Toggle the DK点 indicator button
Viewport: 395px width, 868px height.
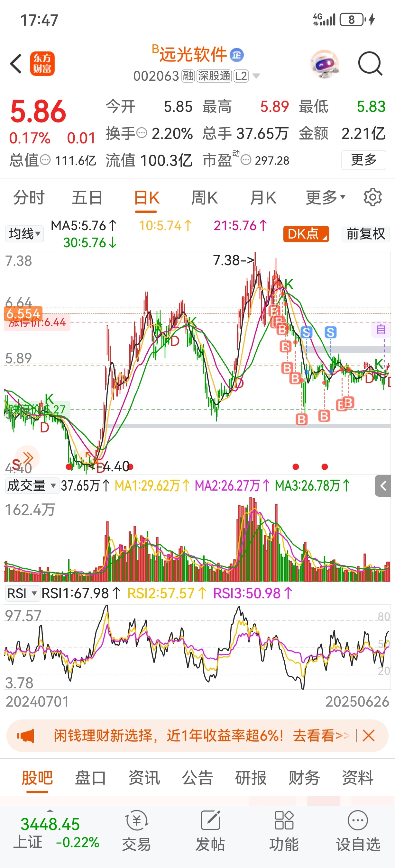(x=306, y=234)
